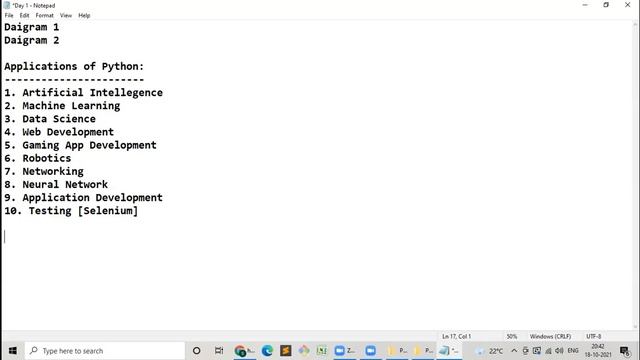This screenshot has height=360, width=640.
Task: Open weather widget showing 22°C
Action: point(489,351)
